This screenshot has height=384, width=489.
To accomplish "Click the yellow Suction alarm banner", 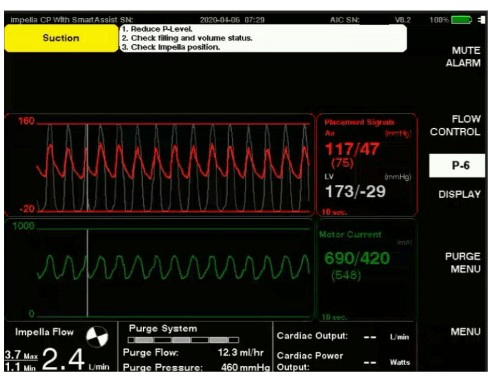I will [x=61, y=38].
